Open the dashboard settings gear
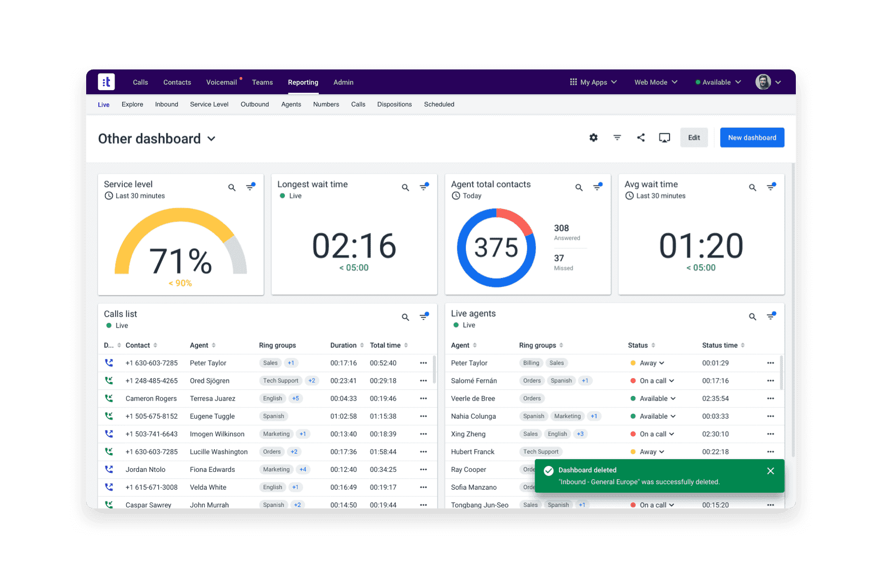 coord(593,137)
